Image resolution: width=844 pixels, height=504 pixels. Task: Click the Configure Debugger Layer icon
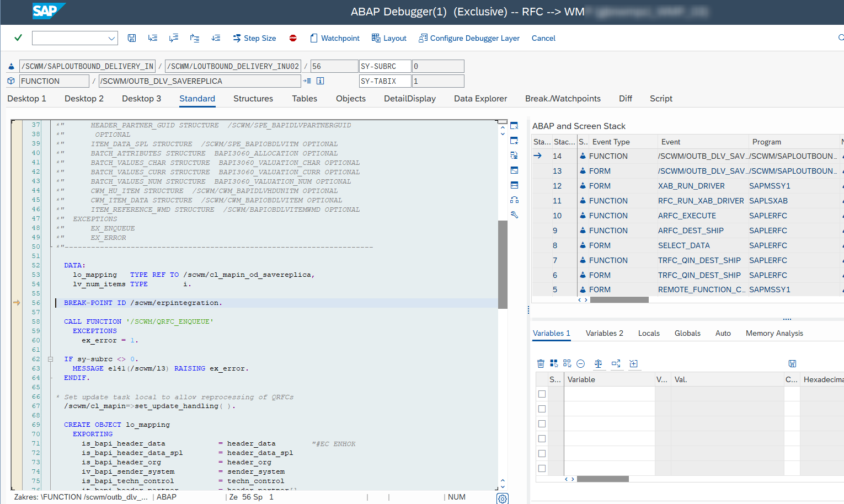[423, 38]
